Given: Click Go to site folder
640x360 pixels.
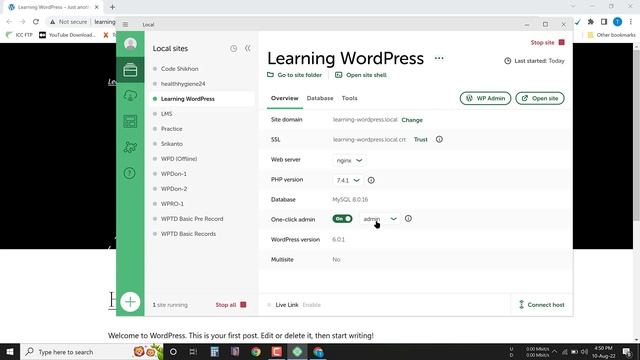Looking at the screenshot, I should pos(294,75).
